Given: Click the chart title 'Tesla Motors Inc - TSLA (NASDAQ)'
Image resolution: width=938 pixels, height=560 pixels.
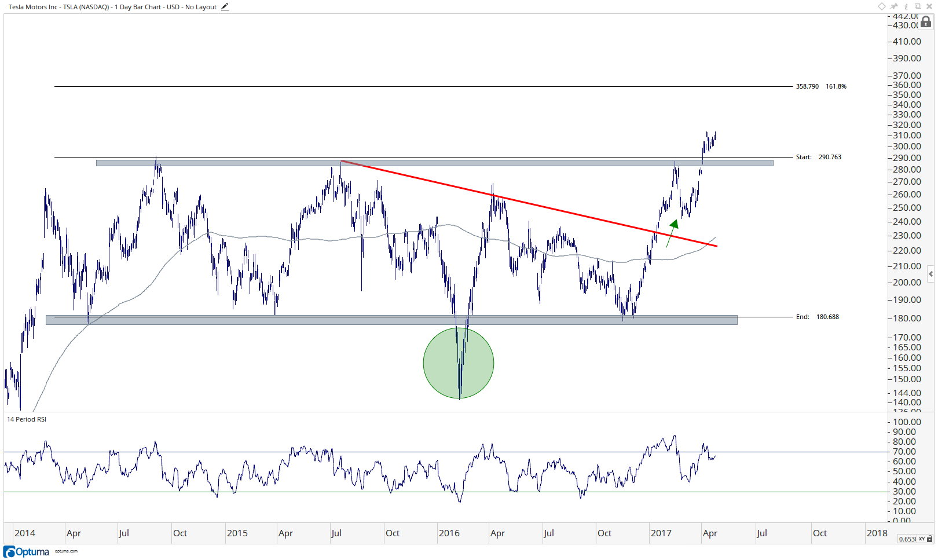Looking at the screenshot, I should [60, 7].
